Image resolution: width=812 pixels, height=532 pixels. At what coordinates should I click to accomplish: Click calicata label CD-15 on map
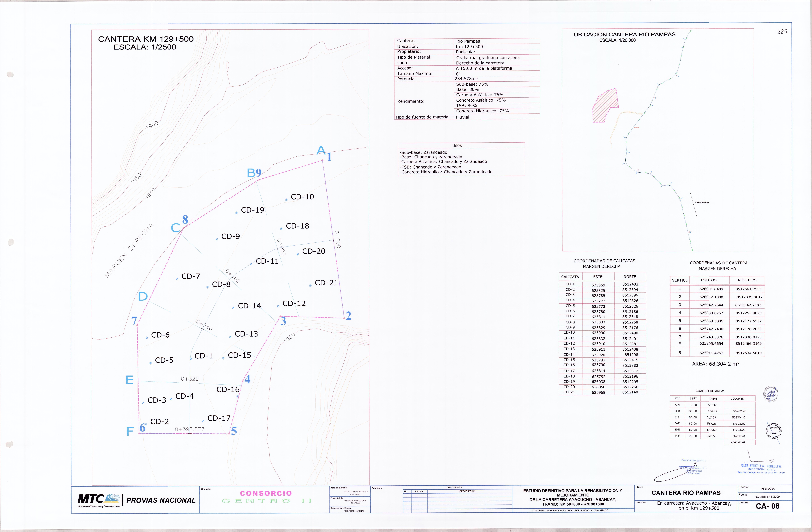click(x=240, y=355)
